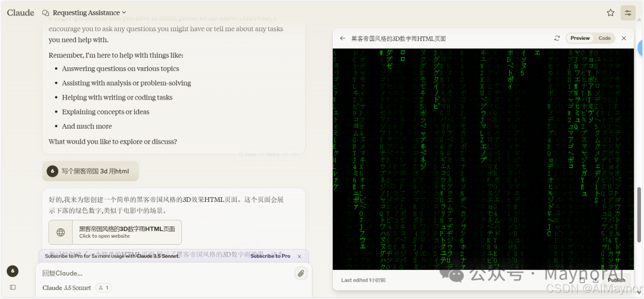This screenshot has width=644, height=299.
Task: Click the Last edited 1小时前 text
Action: pyautogui.click(x=364, y=280)
